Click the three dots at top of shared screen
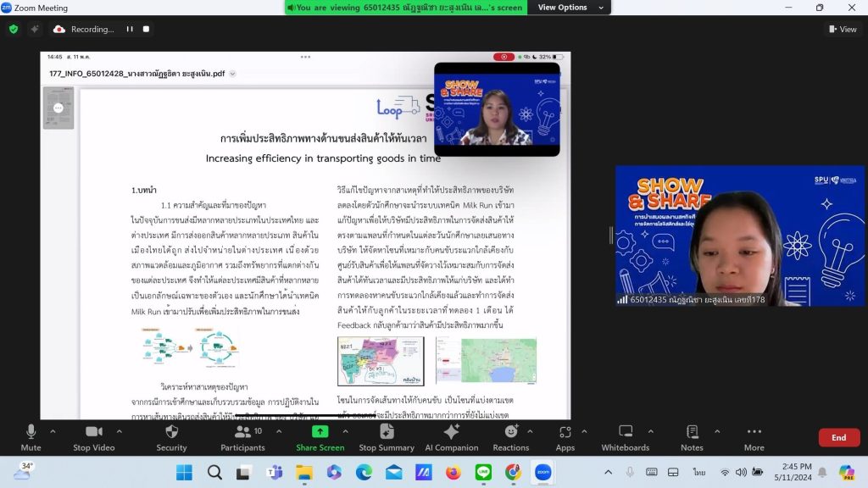This screenshot has height=488, width=868. click(x=305, y=57)
